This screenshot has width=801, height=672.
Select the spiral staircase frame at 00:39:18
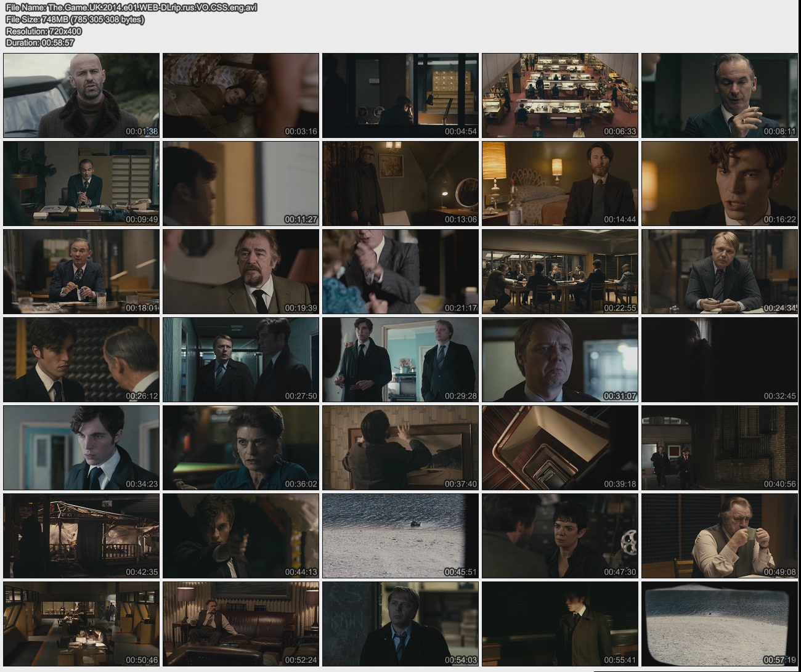click(x=560, y=448)
